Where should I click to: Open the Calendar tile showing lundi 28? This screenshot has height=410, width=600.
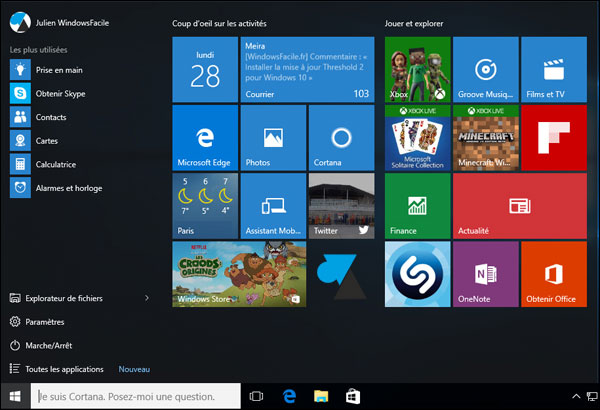[x=205, y=70]
